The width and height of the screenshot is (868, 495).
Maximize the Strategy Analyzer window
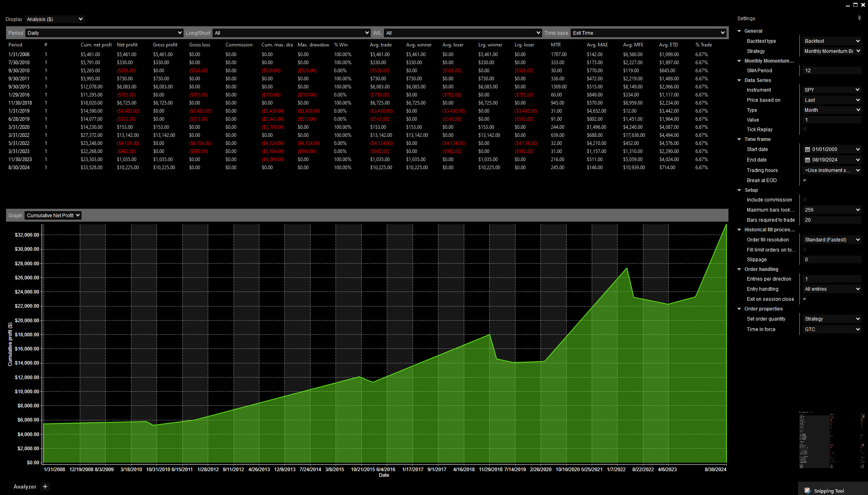(x=855, y=5)
